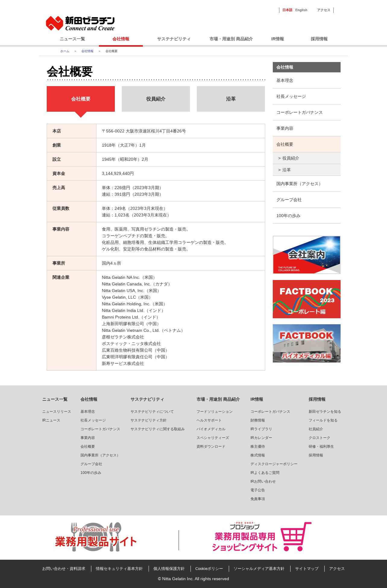Click the 1918年（大正7年）1月 founding date
The image size is (387, 588).
click(124, 145)
